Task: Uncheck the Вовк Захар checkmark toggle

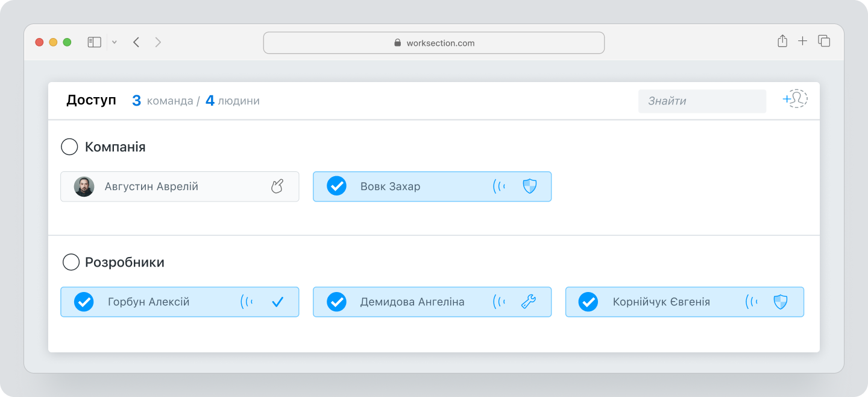Action: pos(336,186)
